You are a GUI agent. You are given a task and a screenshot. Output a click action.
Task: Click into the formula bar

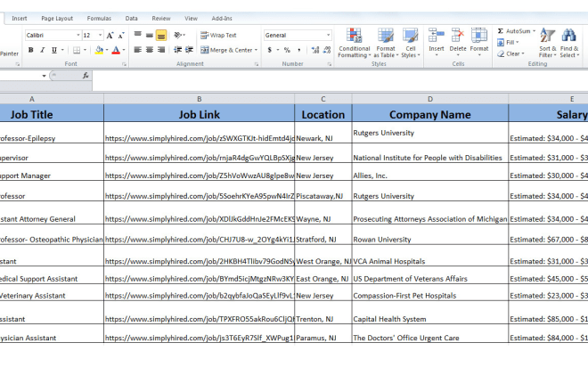coord(339,80)
